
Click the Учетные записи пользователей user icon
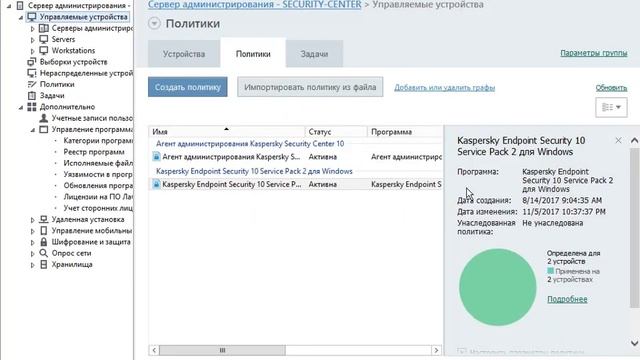[44, 118]
